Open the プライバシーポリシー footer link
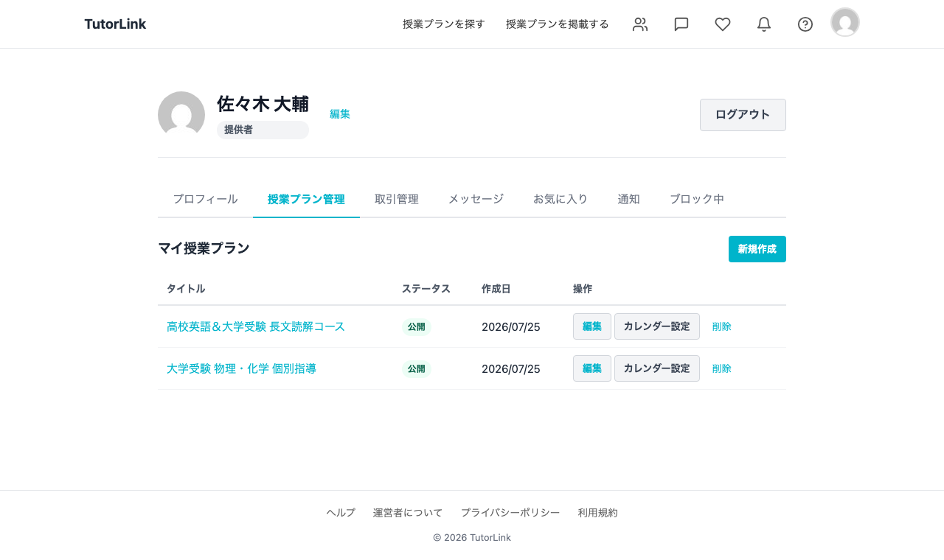 tap(510, 513)
